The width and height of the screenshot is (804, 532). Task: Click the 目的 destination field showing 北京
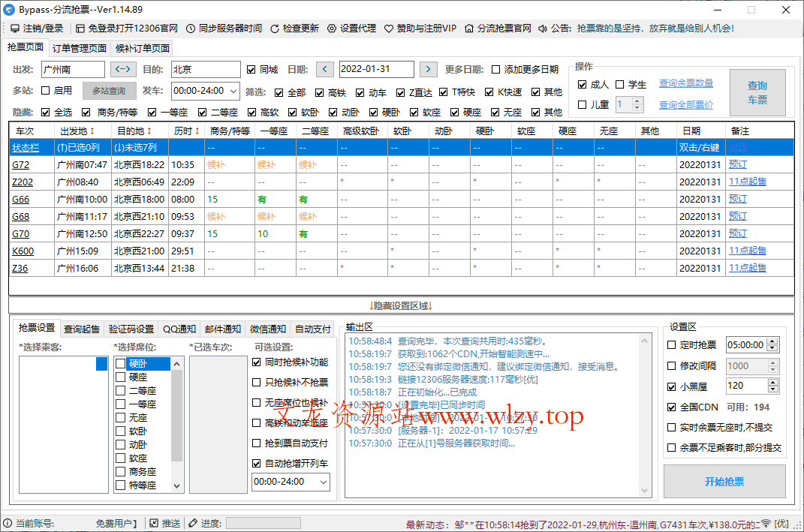point(206,68)
